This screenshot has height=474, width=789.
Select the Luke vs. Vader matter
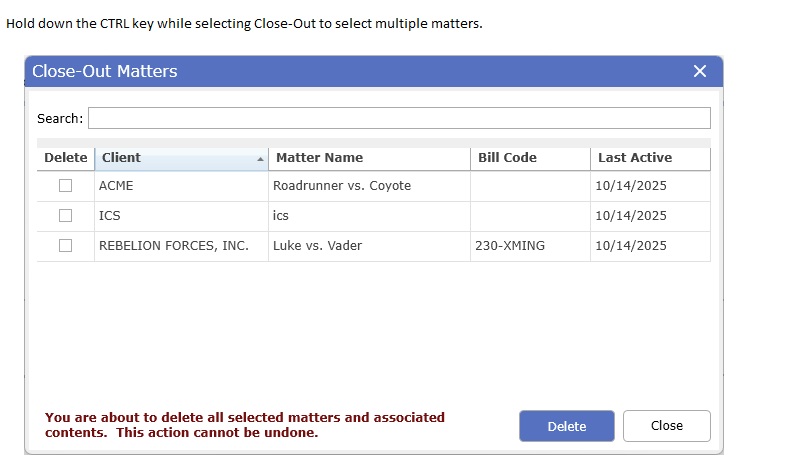click(317, 246)
